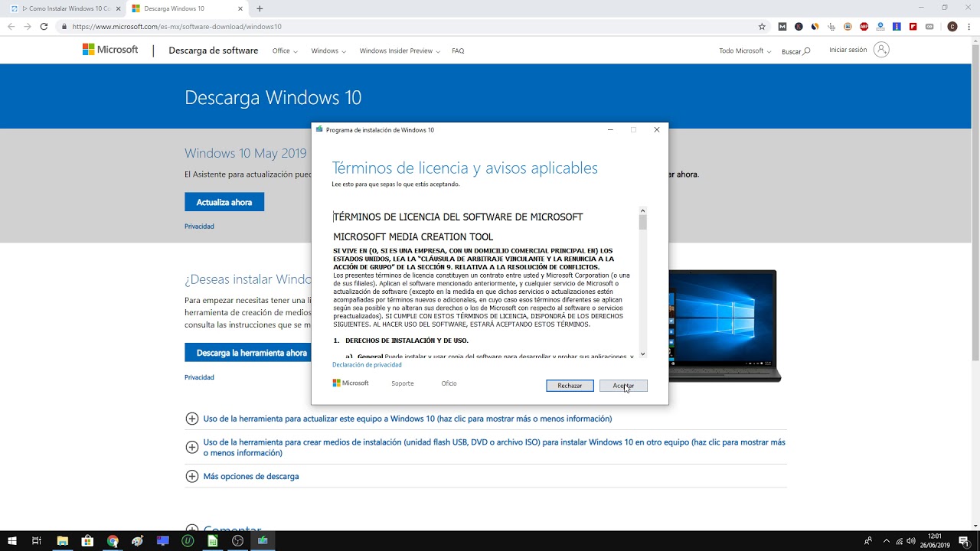Click the Rechazar button in the installer

tap(570, 386)
